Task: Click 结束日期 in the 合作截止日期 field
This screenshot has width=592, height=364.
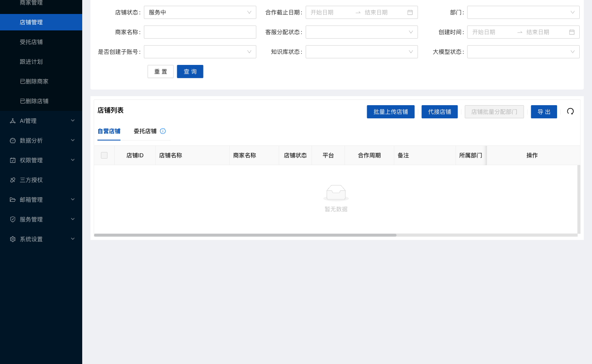Action: coord(376,12)
